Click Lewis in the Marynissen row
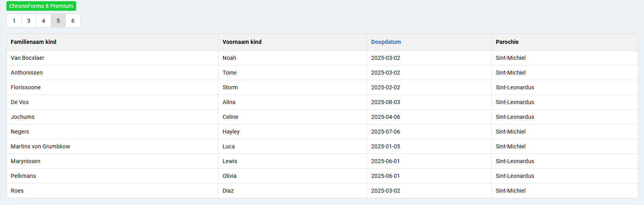 (x=230, y=161)
